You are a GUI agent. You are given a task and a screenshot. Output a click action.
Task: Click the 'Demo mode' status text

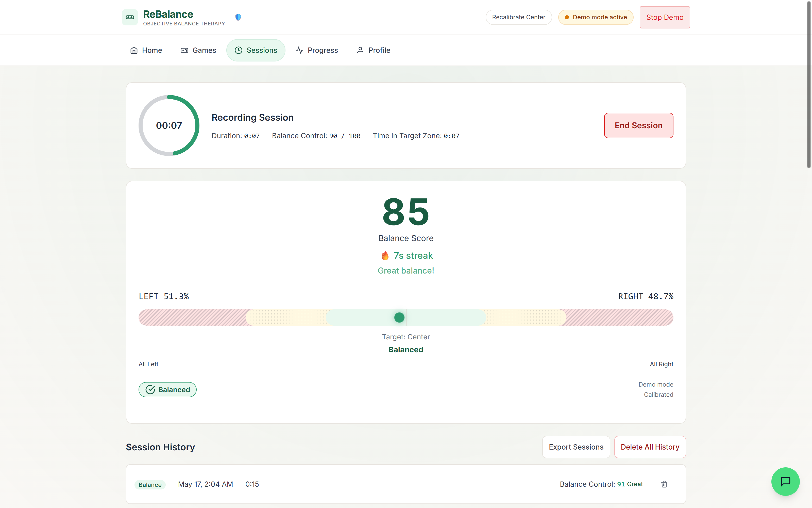(x=656, y=384)
